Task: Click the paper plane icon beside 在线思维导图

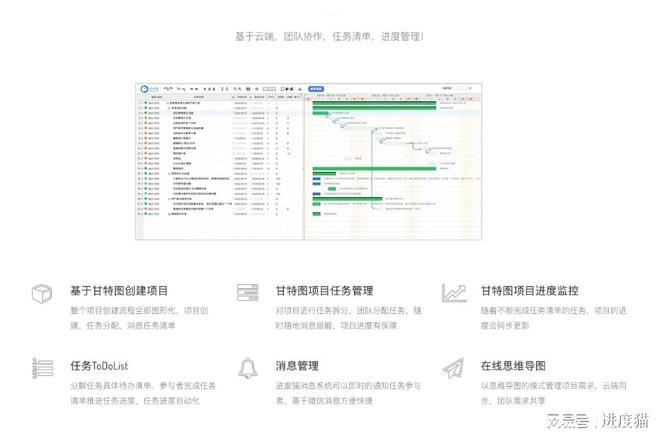Action: (x=454, y=368)
